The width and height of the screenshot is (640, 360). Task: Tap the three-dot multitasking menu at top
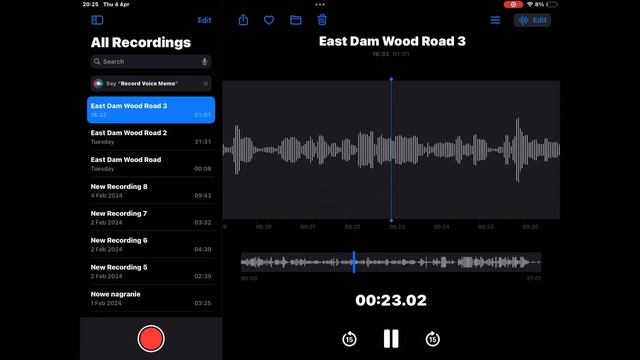pyautogui.click(x=320, y=4)
